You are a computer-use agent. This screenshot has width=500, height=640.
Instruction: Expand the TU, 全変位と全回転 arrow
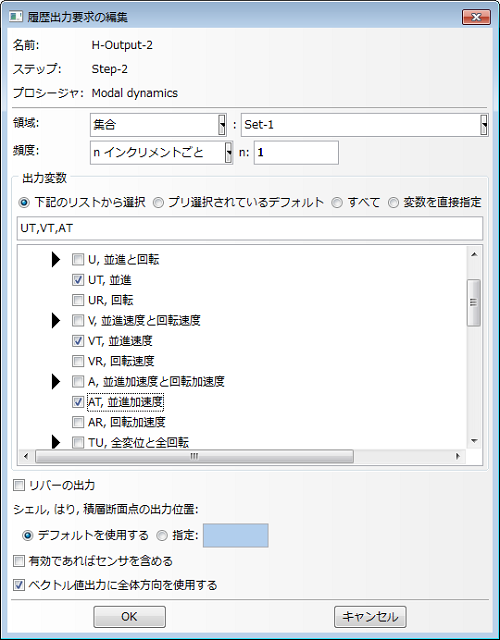56,442
